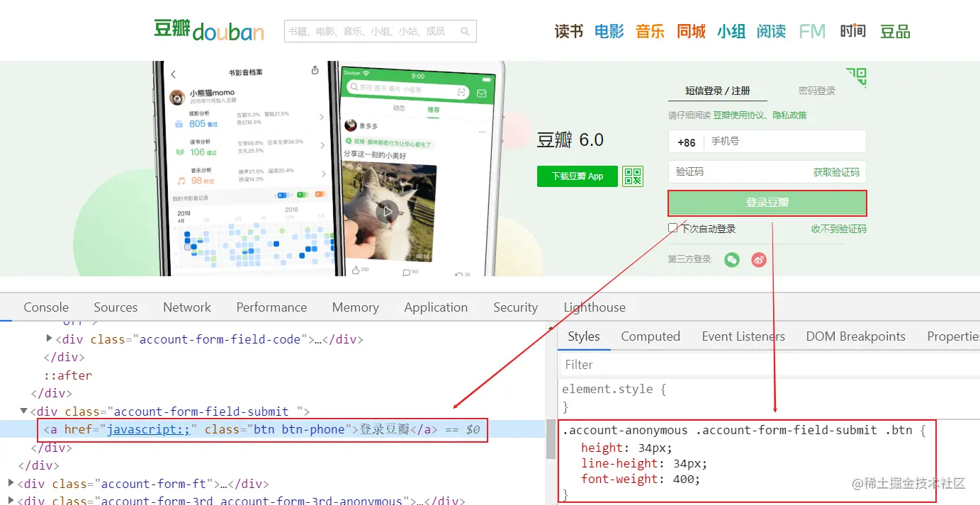Log in with Weibo icon

[x=759, y=260]
